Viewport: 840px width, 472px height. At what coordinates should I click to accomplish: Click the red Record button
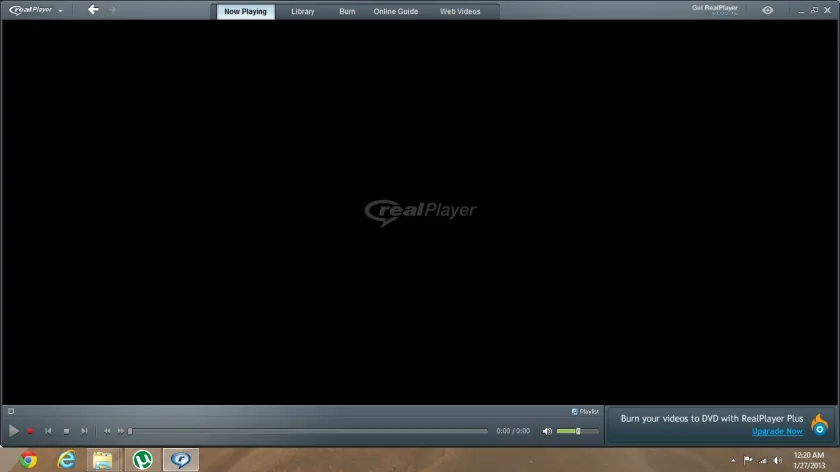tap(31, 431)
